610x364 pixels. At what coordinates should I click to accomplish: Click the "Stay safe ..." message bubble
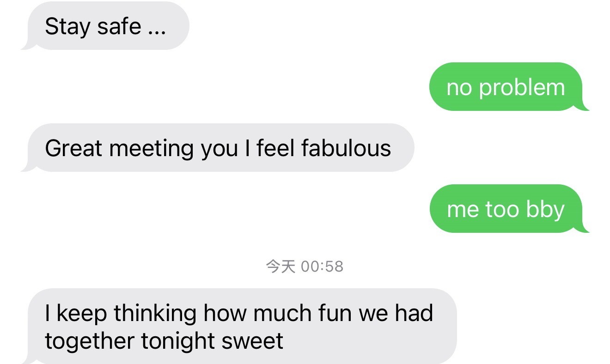pos(105,26)
